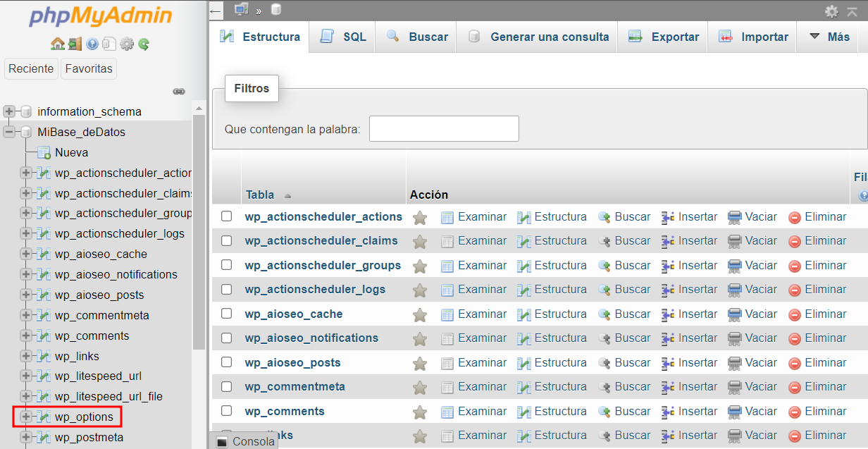This screenshot has height=449, width=868.
Task: Click the log out door icon
Action: [x=75, y=43]
